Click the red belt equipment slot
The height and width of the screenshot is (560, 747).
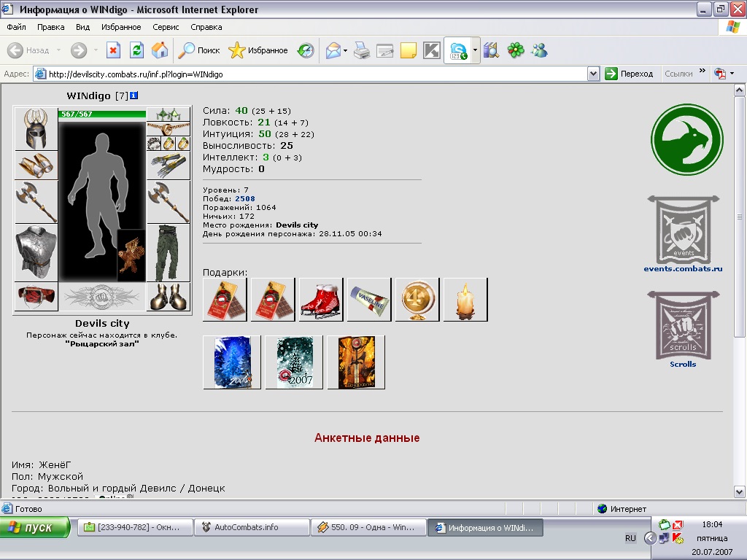point(36,296)
